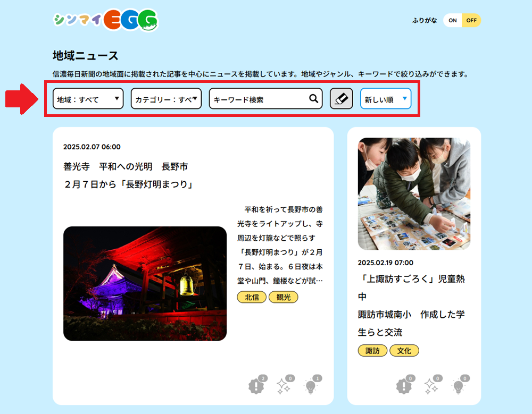This screenshot has width=532, height=414.
Task: Click the 上諏訪すごろく children photo
Action: pyautogui.click(x=414, y=193)
